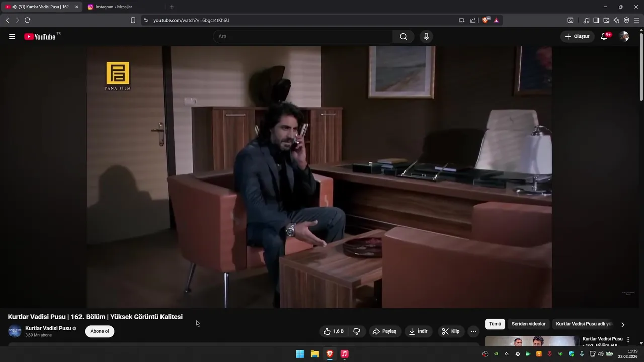The image size is (644, 362).
Task: Open the clock and date 11:39
Action: tap(628, 354)
